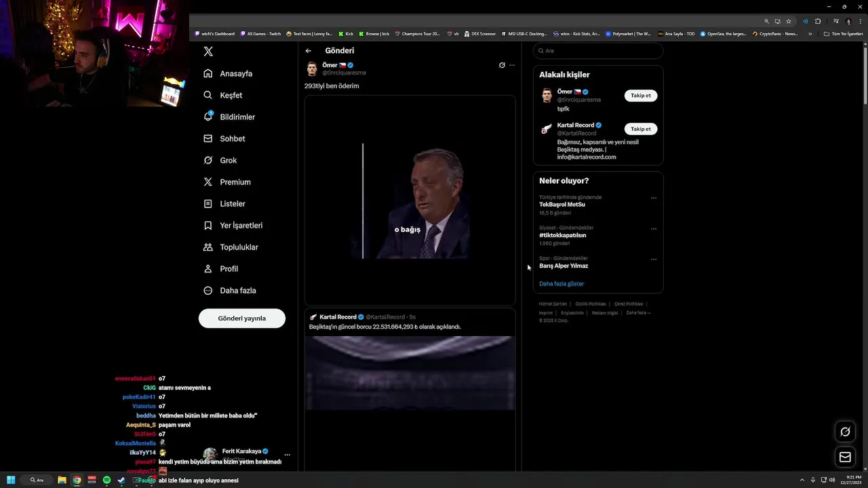
Task: Open options for Barış Alper Yılmaz trend
Action: coord(654,259)
